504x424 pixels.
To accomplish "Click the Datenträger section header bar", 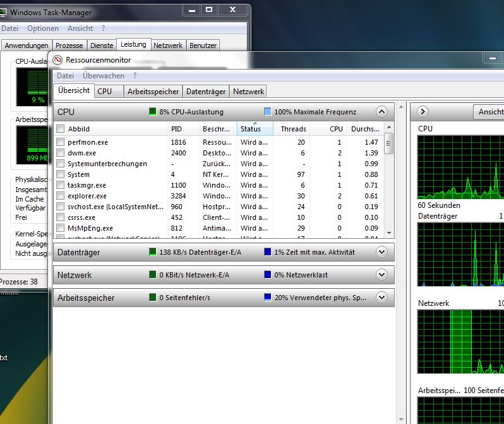I will (224, 252).
